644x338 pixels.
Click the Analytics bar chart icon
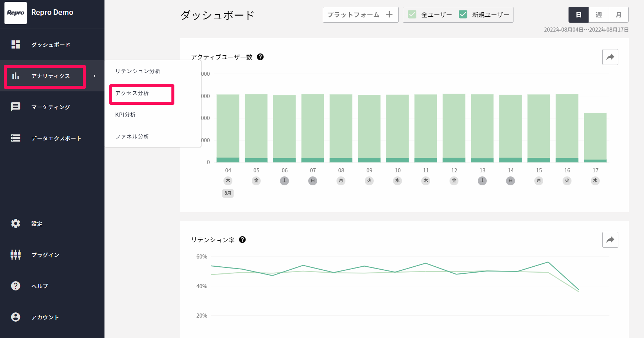pos(16,76)
